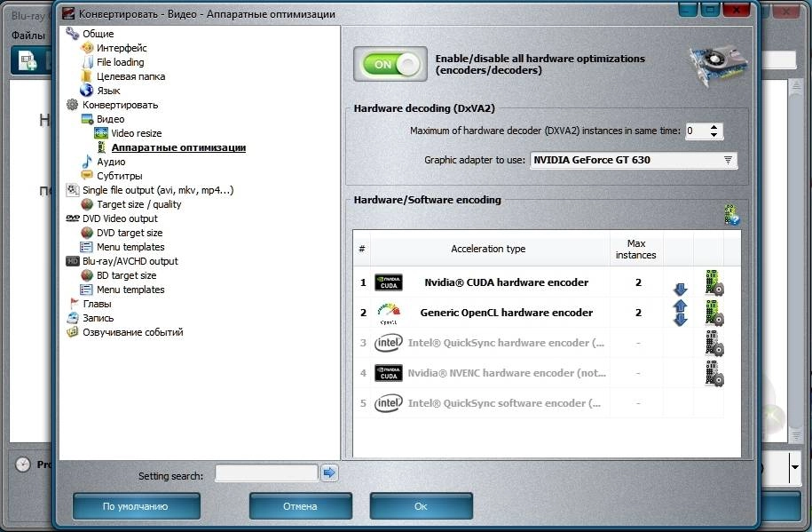Open Target size / quality settings
Image resolution: width=812 pixels, height=532 pixels.
[138, 204]
